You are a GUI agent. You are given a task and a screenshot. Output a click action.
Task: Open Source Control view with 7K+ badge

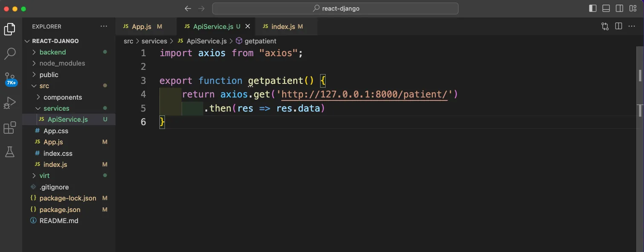pos(10,79)
